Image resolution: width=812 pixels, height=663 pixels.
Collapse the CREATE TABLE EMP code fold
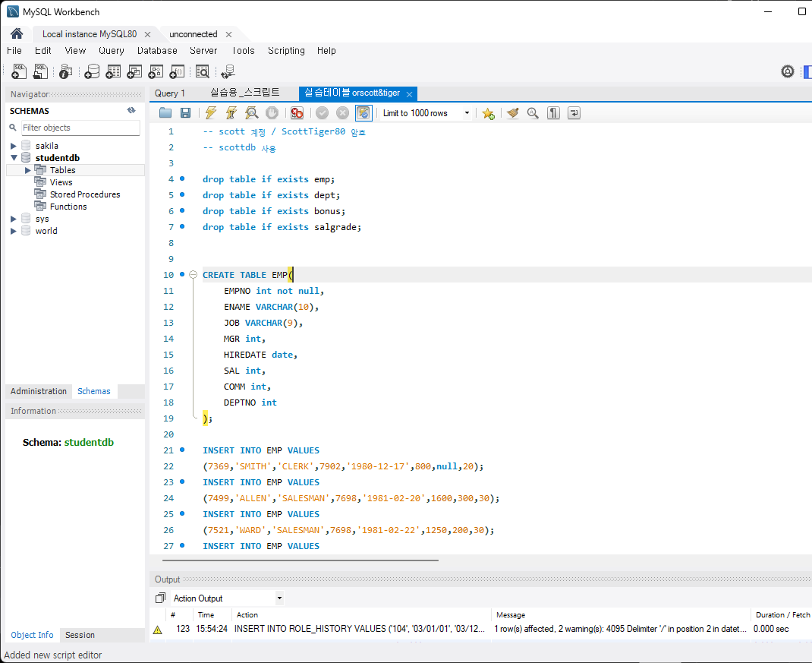pos(194,275)
